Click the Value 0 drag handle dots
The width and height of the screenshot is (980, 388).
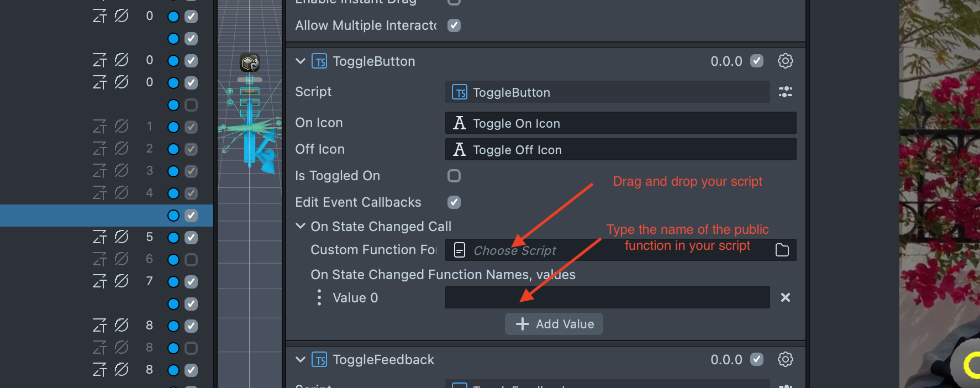pos(319,297)
